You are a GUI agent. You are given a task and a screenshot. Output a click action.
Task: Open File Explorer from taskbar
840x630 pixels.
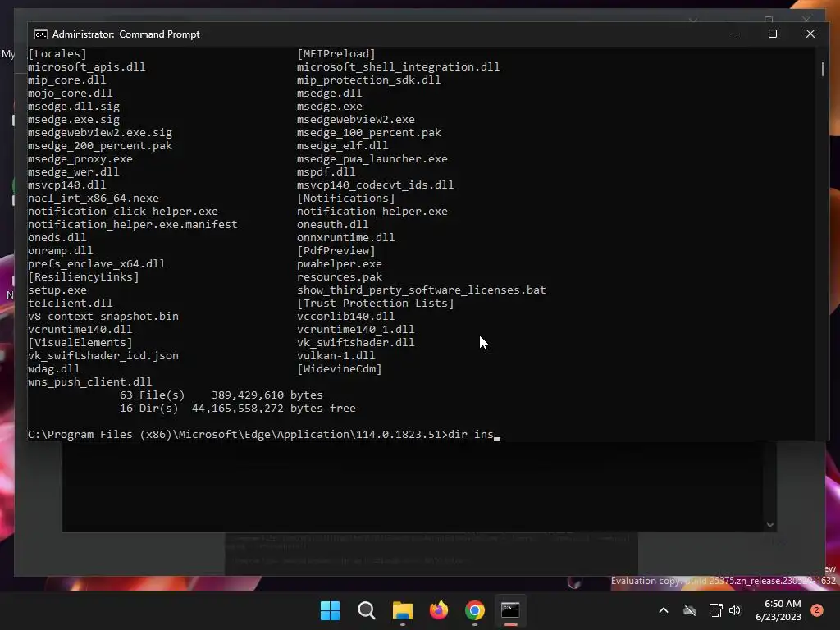pyautogui.click(x=402, y=610)
